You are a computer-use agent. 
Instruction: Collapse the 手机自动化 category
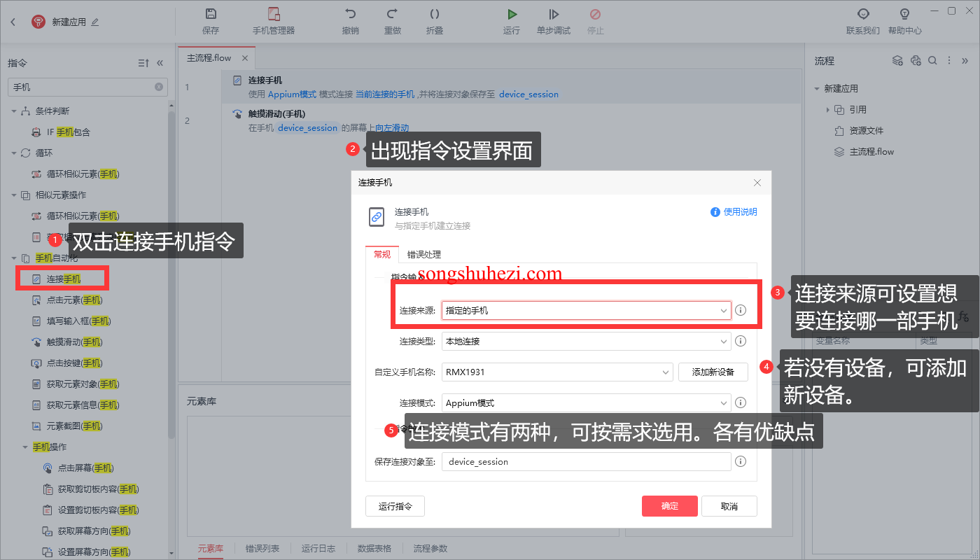click(13, 258)
